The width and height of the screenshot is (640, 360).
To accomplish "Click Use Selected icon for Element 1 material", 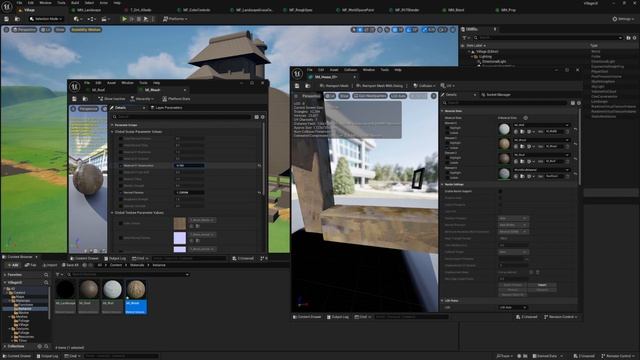I will tap(516, 147).
